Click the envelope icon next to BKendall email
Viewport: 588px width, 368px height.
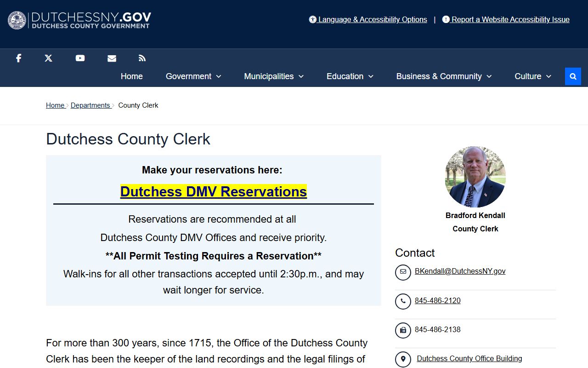click(403, 272)
